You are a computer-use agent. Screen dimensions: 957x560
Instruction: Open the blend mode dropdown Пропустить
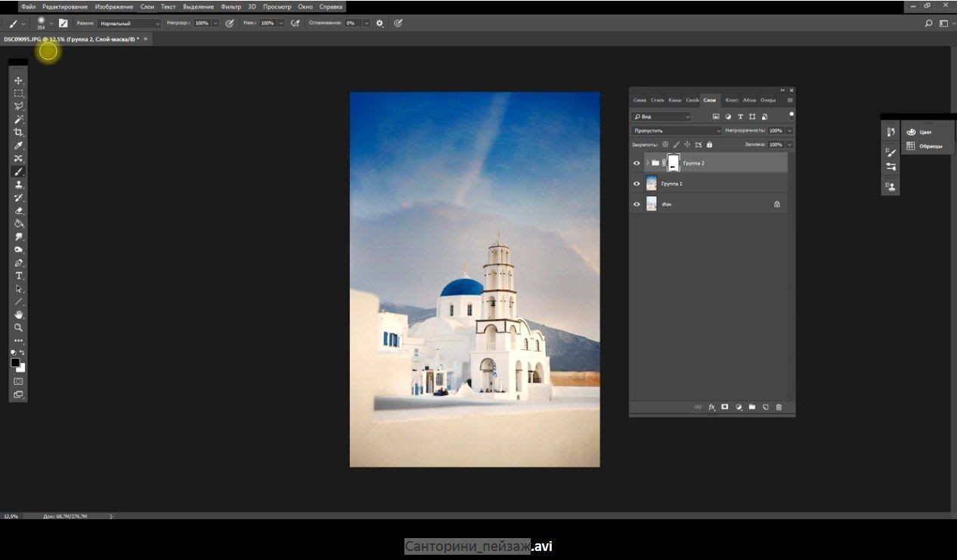676,131
